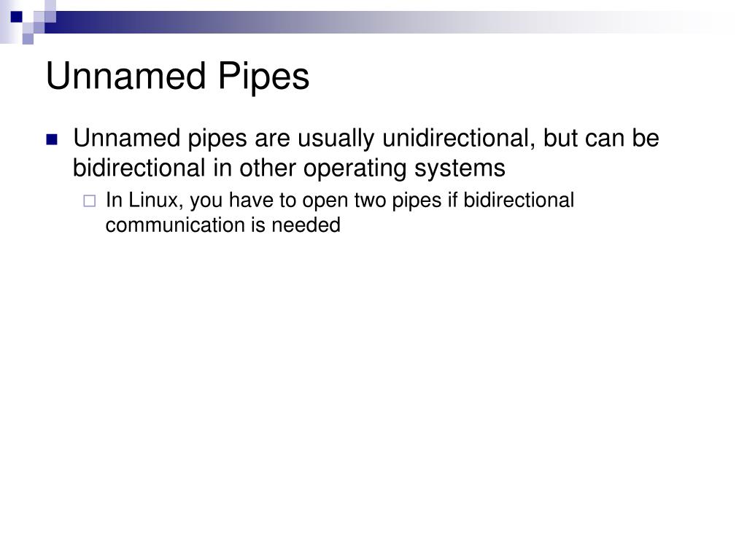747x560 pixels.
Task: Select 'two pipes' in the sub-bullet text
Action: pyautogui.click(x=398, y=201)
